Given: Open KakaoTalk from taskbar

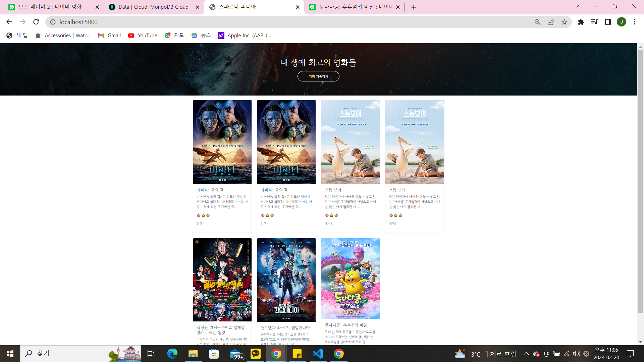Looking at the screenshot, I should [256, 354].
